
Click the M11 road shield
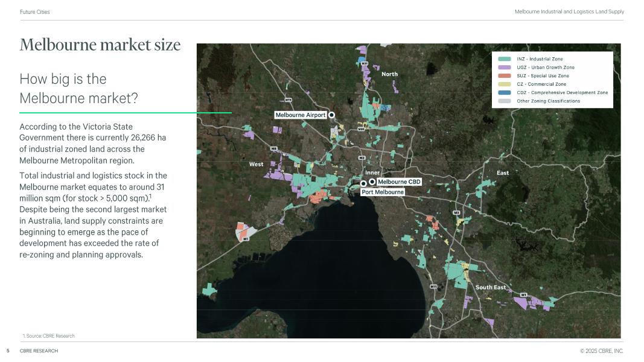click(433, 287)
